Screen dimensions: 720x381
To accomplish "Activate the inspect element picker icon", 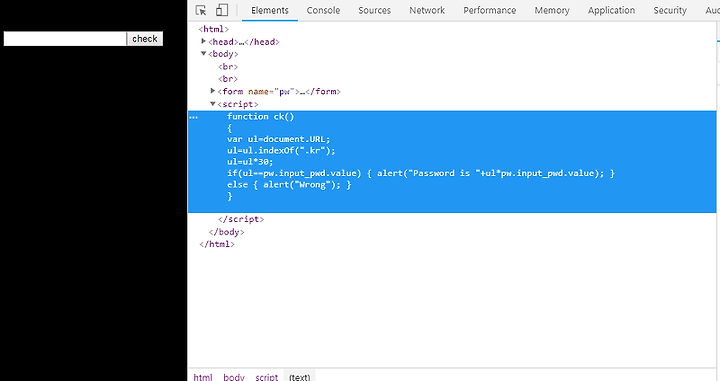I will 201,10.
